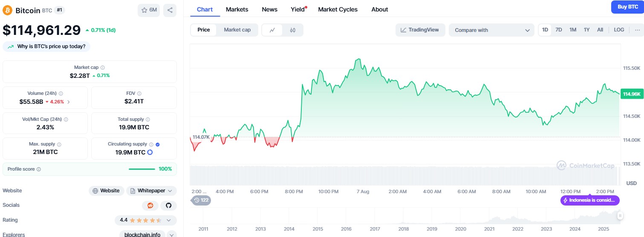The image size is (644, 237).
Task: Click the share icon next to Bitcoin
Action: click(x=170, y=10)
